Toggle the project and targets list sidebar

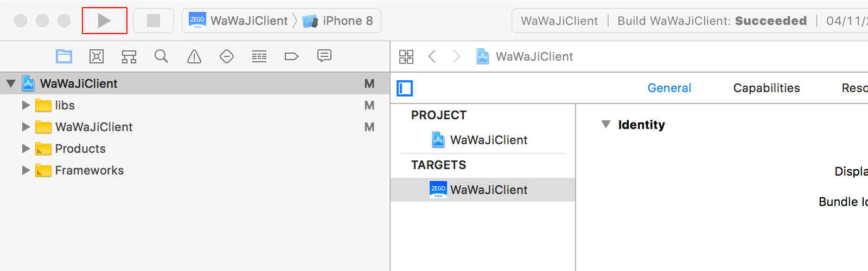click(405, 88)
